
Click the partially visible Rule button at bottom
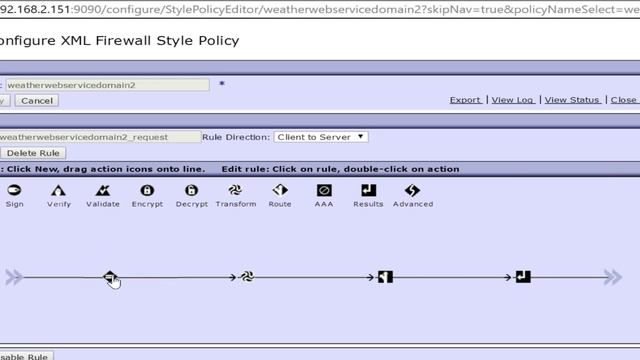point(26,356)
